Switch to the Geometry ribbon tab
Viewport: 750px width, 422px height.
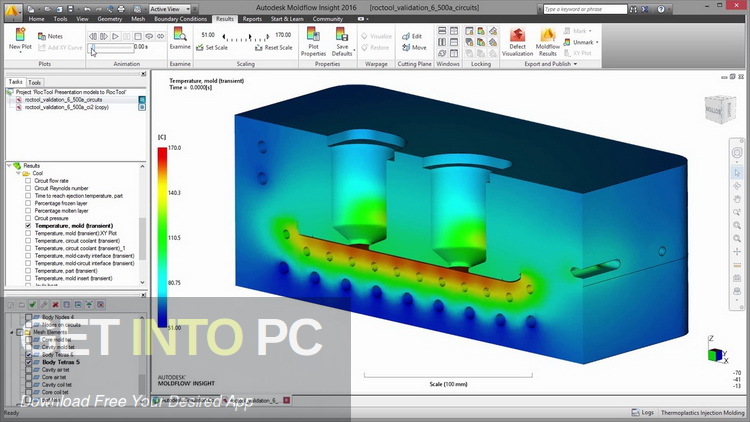tap(110, 19)
